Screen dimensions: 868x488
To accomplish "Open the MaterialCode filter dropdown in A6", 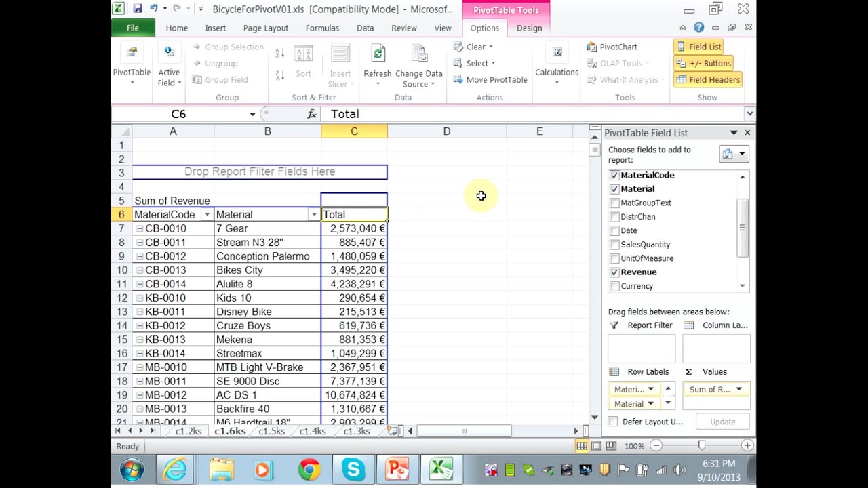I will (x=206, y=215).
